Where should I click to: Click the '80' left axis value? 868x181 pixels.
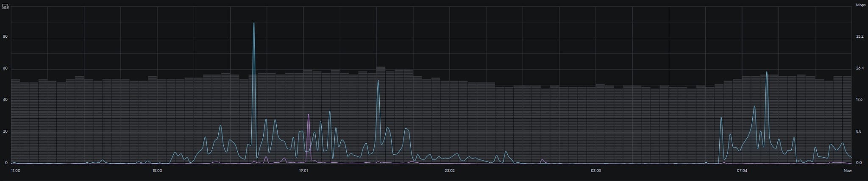(x=5, y=37)
